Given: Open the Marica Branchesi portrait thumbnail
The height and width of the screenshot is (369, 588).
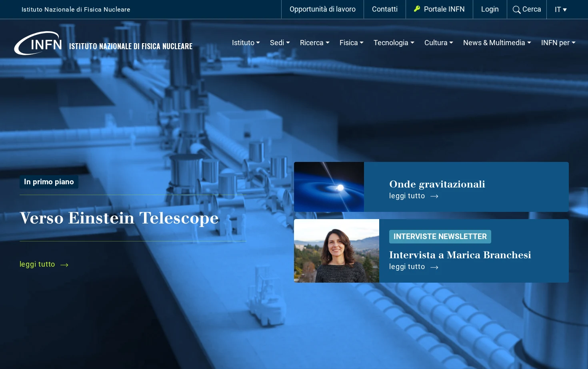Looking at the screenshot, I should [x=336, y=251].
